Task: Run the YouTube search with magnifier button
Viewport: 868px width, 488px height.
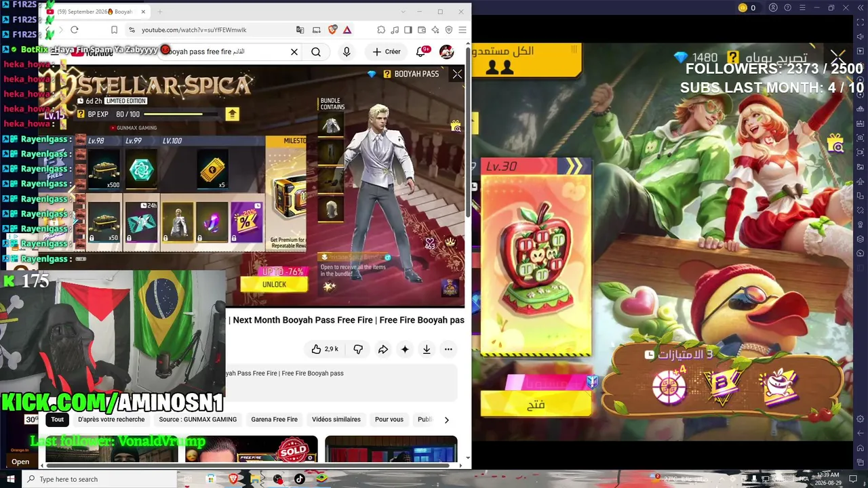Action: pyautogui.click(x=316, y=52)
